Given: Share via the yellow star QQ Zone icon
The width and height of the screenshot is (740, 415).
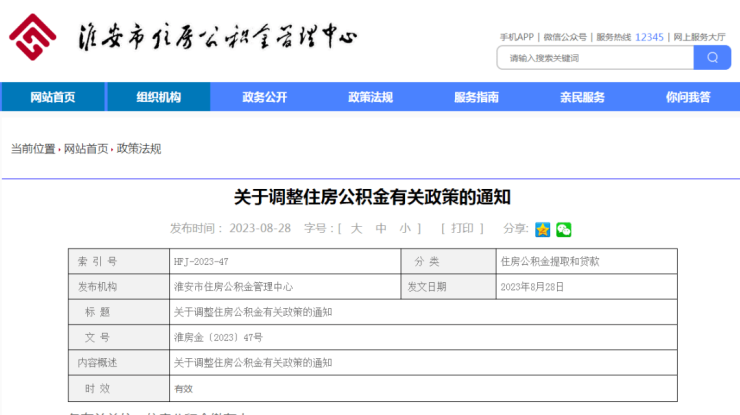Looking at the screenshot, I should click(x=542, y=229).
